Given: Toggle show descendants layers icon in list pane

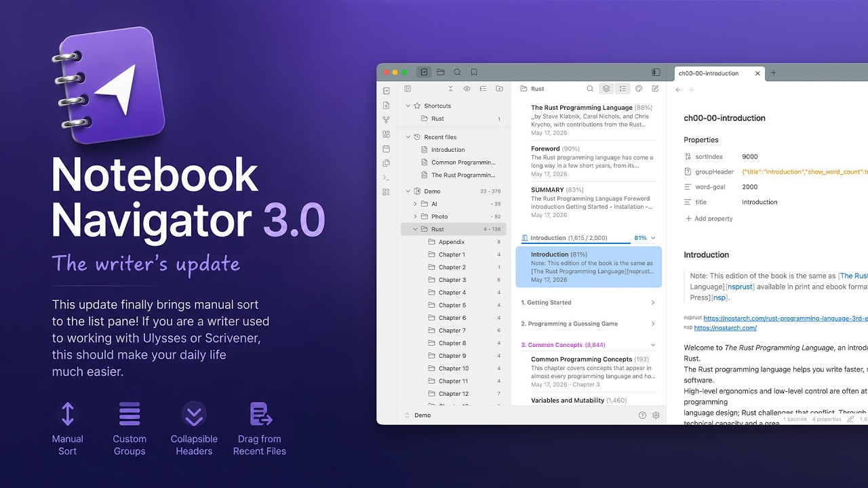Looking at the screenshot, I should point(606,89).
